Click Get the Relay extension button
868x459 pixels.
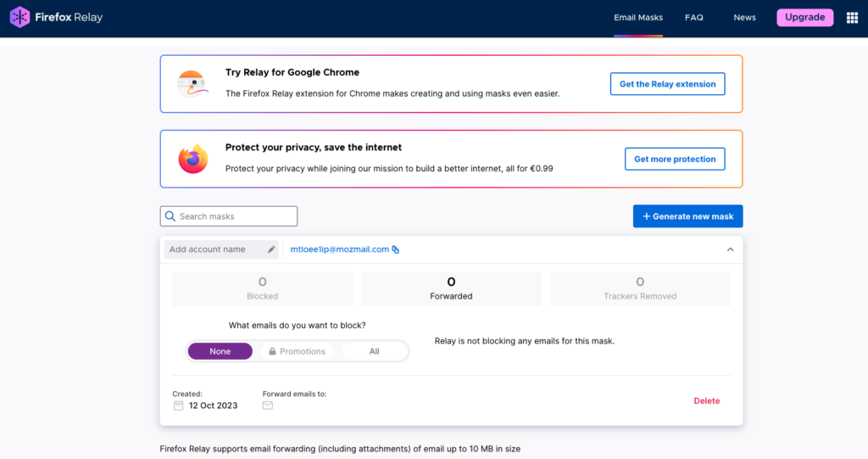coord(667,84)
